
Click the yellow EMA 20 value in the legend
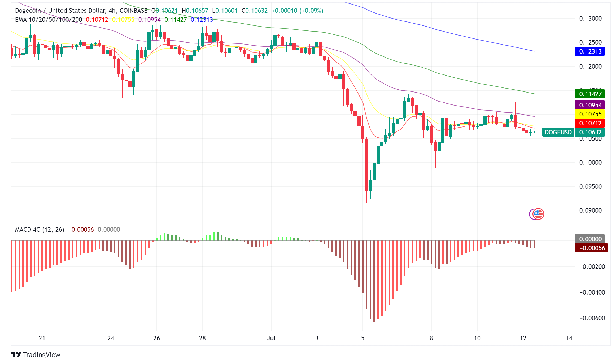coord(124,19)
